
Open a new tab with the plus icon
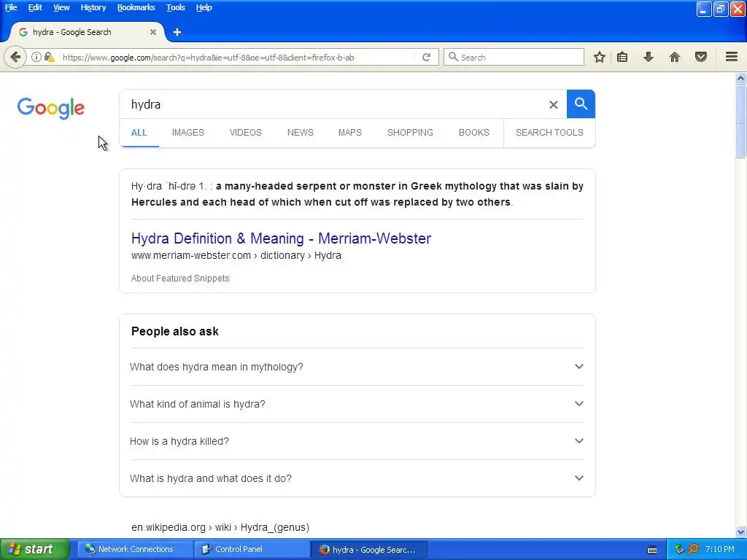tap(177, 32)
